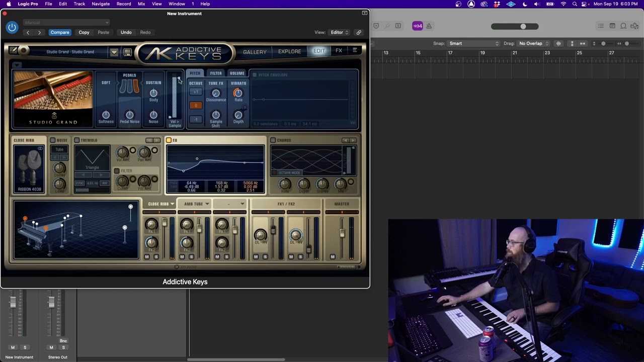This screenshot has height=362, width=644.
Task: Set octave to +1
Action: [x=196, y=92]
